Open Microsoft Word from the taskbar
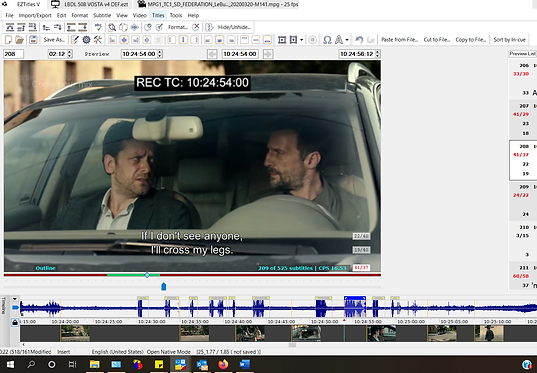This screenshot has width=537, height=373. (245, 364)
